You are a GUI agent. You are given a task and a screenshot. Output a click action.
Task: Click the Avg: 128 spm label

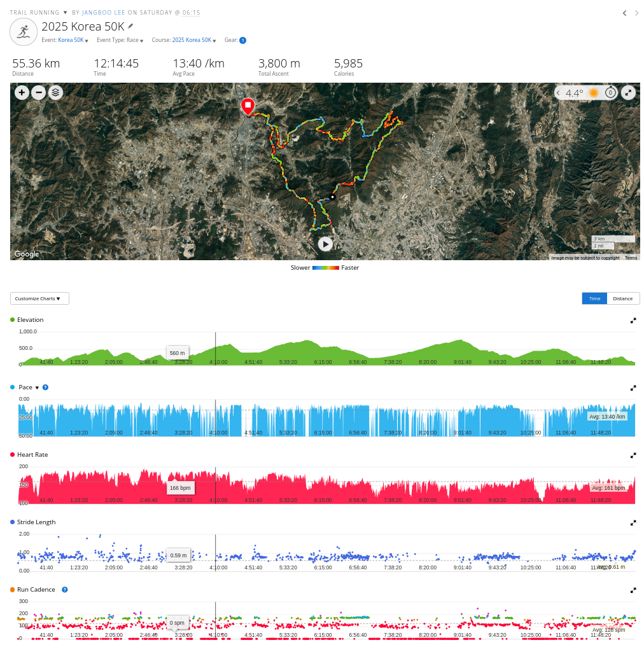click(608, 630)
